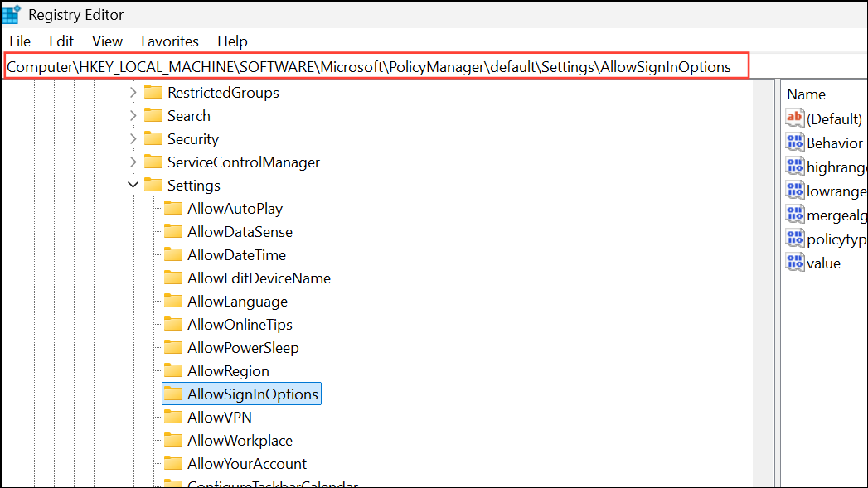Click the value DWORD icon
868x488 pixels.
tap(793, 263)
